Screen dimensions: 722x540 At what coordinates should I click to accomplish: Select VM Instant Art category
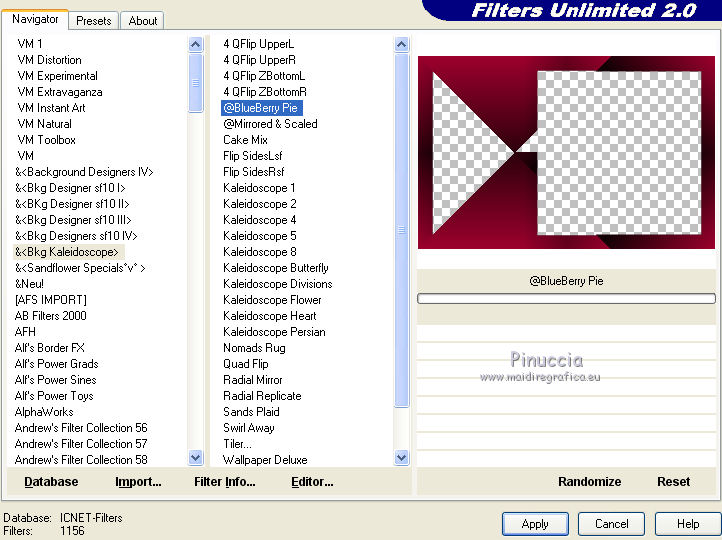click(x=51, y=108)
